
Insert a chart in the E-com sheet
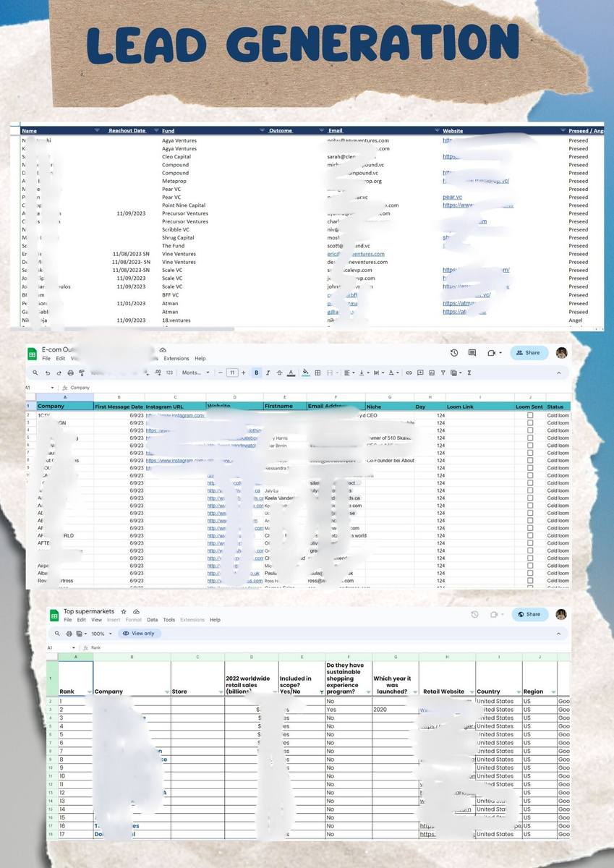[x=432, y=373]
